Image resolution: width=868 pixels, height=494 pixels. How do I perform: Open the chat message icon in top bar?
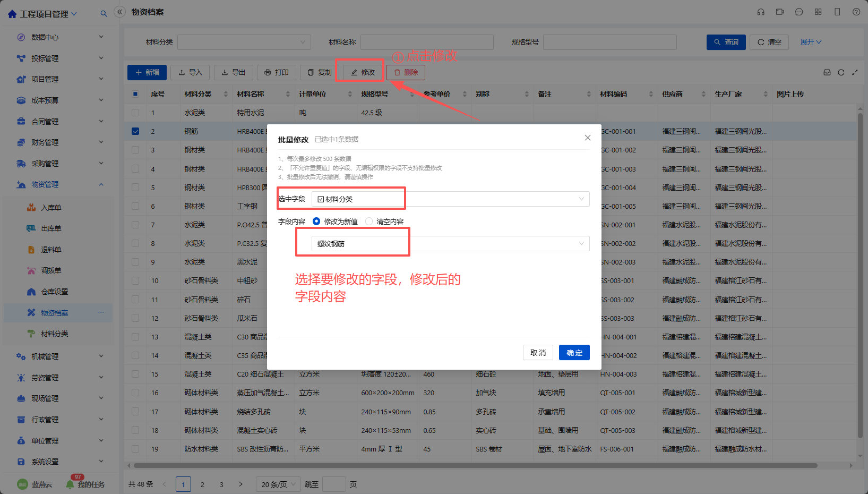799,12
